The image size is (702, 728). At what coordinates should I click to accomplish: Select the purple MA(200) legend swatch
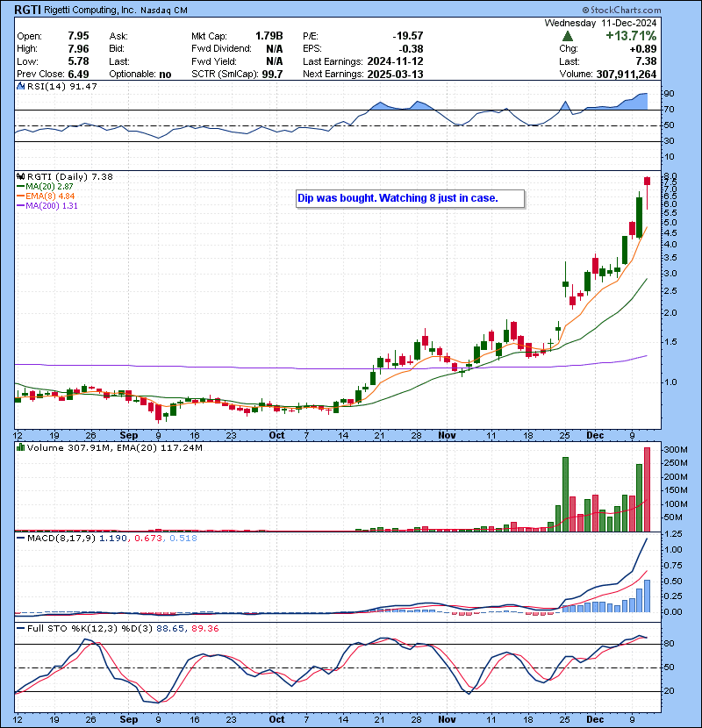point(19,206)
